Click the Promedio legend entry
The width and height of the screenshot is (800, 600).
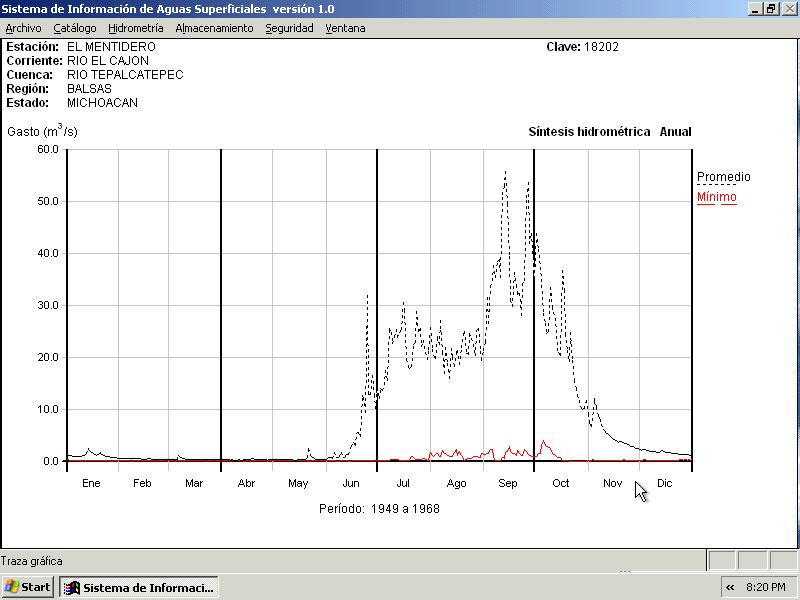(723, 177)
